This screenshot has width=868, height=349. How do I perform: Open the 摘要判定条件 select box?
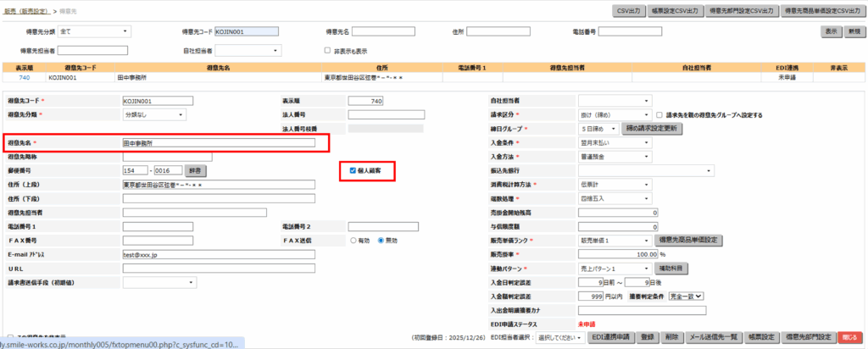(x=687, y=296)
